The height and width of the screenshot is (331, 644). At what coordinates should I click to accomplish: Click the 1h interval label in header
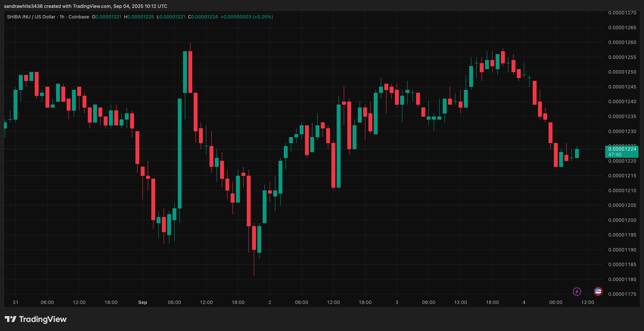(62, 17)
